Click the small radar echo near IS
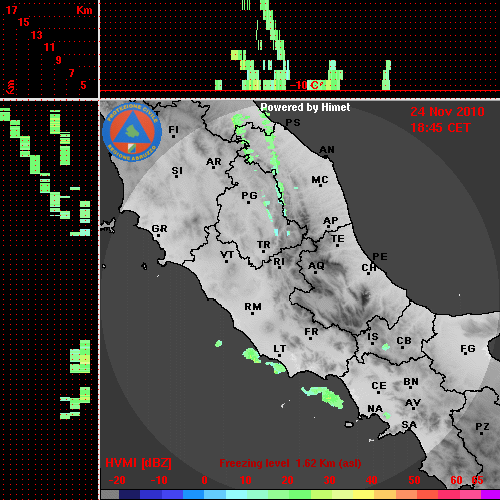The width and height of the screenshot is (500, 500). point(386,347)
